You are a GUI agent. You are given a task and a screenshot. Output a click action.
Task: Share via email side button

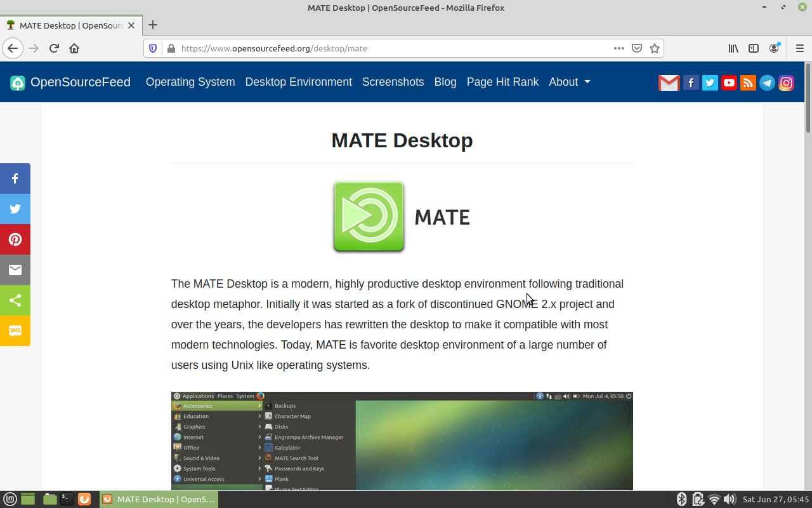pos(15,270)
